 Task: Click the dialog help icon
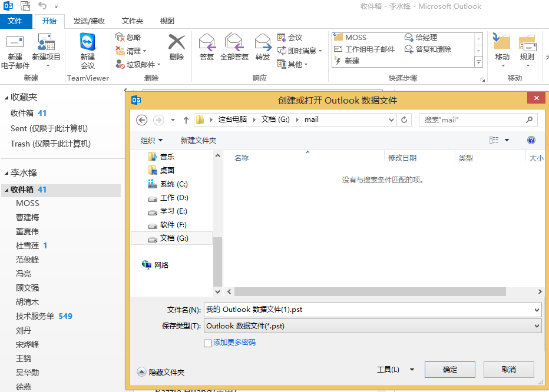[x=531, y=140]
